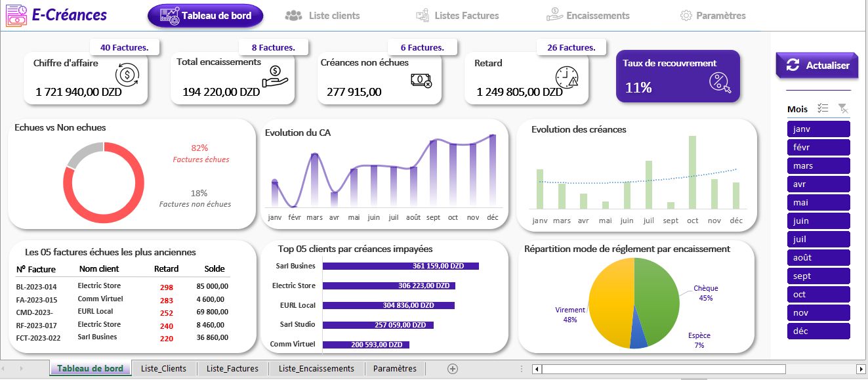Click the Chiffre d'affaire dollar cycle icon

pyautogui.click(x=127, y=74)
